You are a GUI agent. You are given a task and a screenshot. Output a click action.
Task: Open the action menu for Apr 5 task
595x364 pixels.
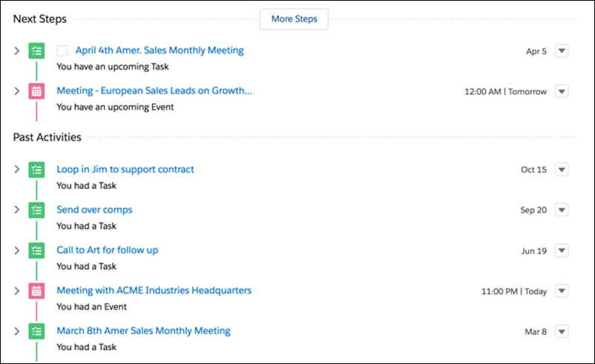point(562,51)
